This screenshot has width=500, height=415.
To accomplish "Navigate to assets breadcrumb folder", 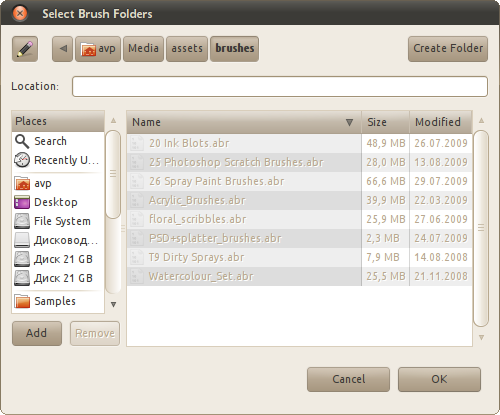I will (x=187, y=49).
